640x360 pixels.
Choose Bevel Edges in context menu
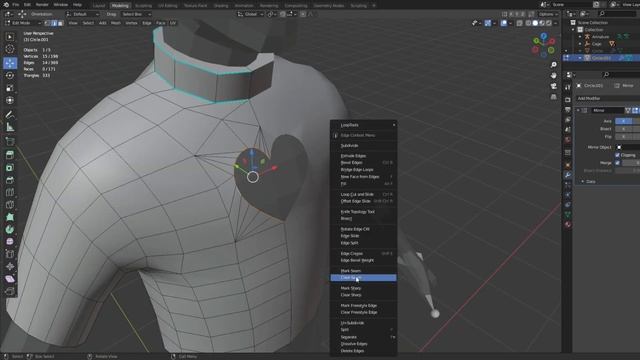(x=363, y=162)
